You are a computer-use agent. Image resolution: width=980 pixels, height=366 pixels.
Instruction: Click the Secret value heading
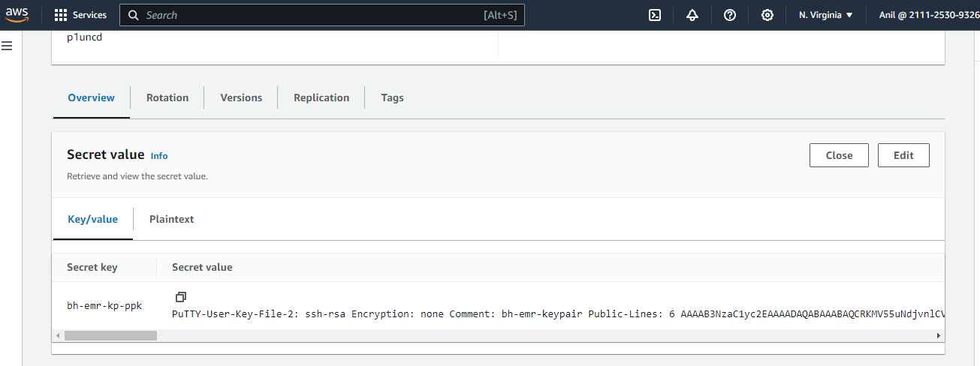[x=105, y=154]
